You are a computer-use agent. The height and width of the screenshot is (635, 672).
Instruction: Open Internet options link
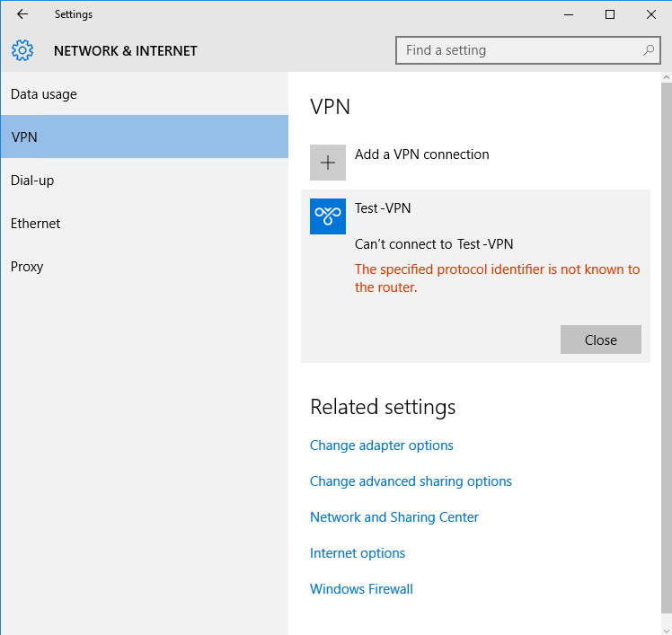coord(357,553)
